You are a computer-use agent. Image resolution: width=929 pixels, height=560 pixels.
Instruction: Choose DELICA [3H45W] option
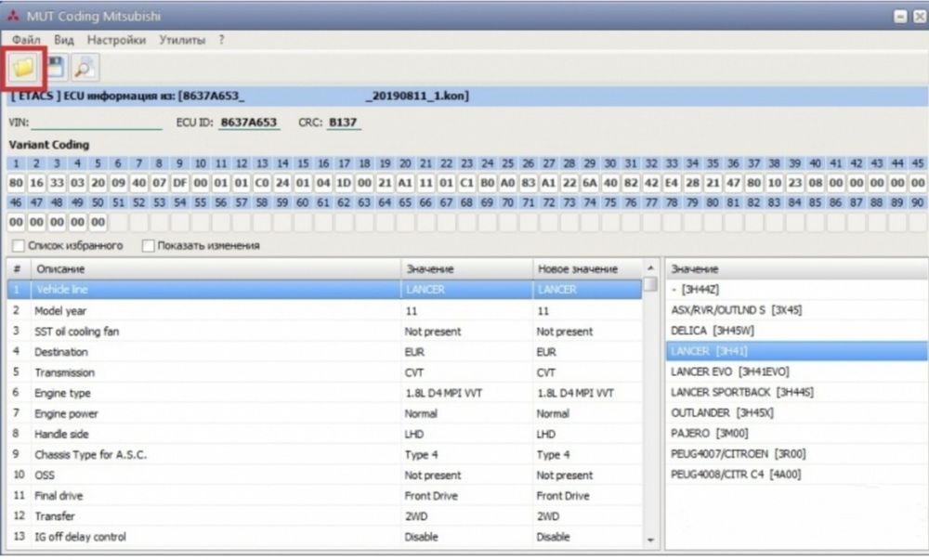tap(796, 331)
